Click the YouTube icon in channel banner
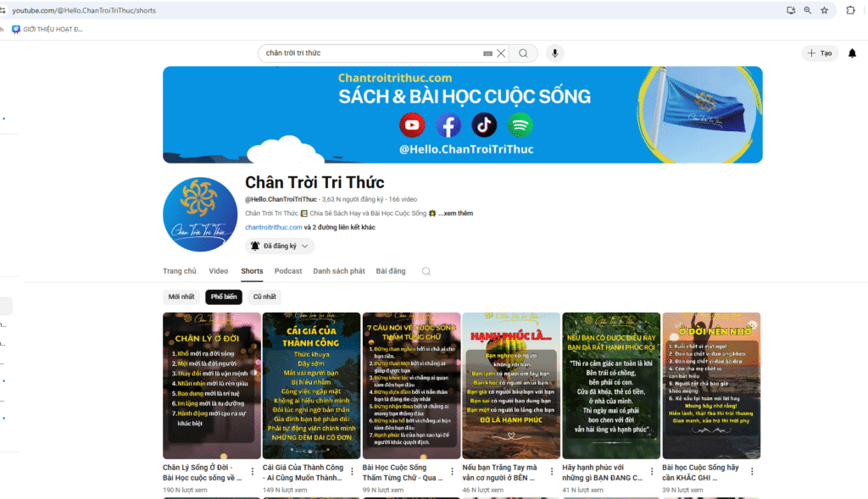 tap(412, 125)
